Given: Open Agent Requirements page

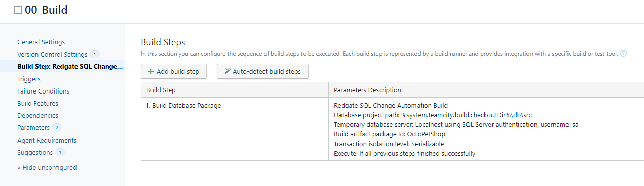Looking at the screenshot, I should (47, 141).
